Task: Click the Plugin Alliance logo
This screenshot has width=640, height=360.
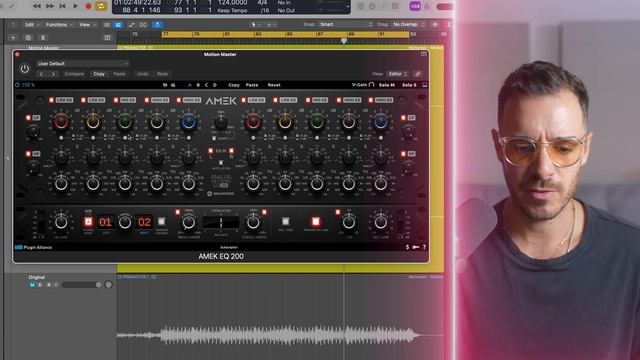Action: [x=33, y=247]
